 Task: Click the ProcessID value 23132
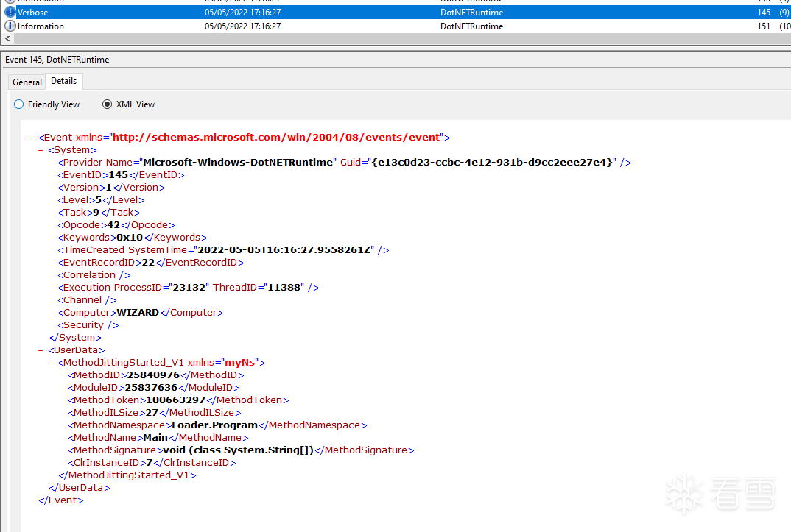[189, 288]
